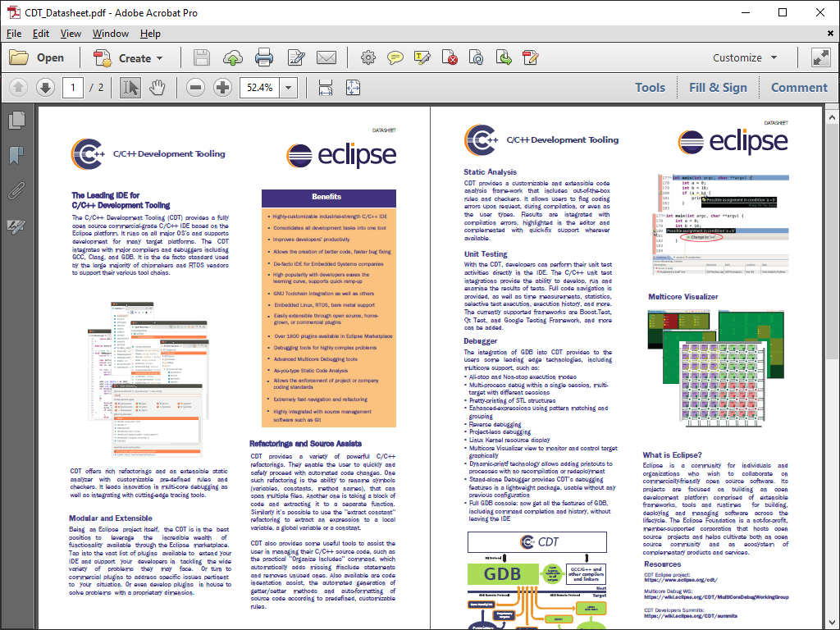Open the eclipse.org/cdt link
Screen dimensions: 840x630
click(x=680, y=580)
